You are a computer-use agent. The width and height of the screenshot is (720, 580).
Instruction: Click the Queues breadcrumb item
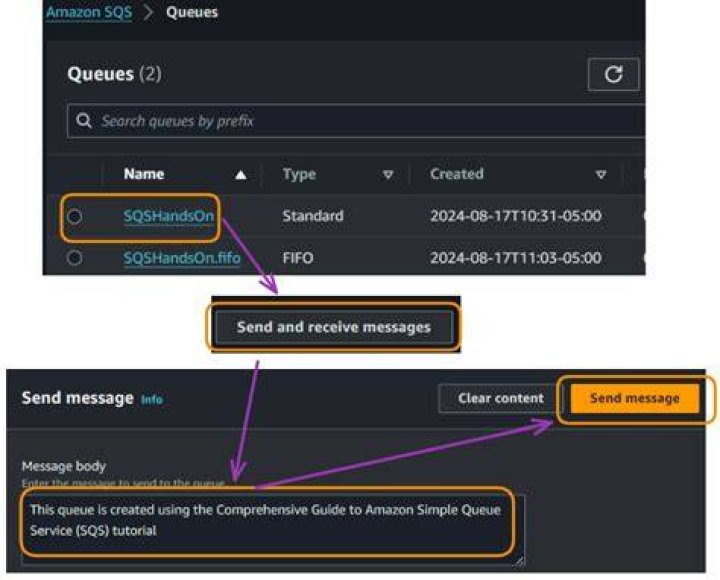[192, 12]
